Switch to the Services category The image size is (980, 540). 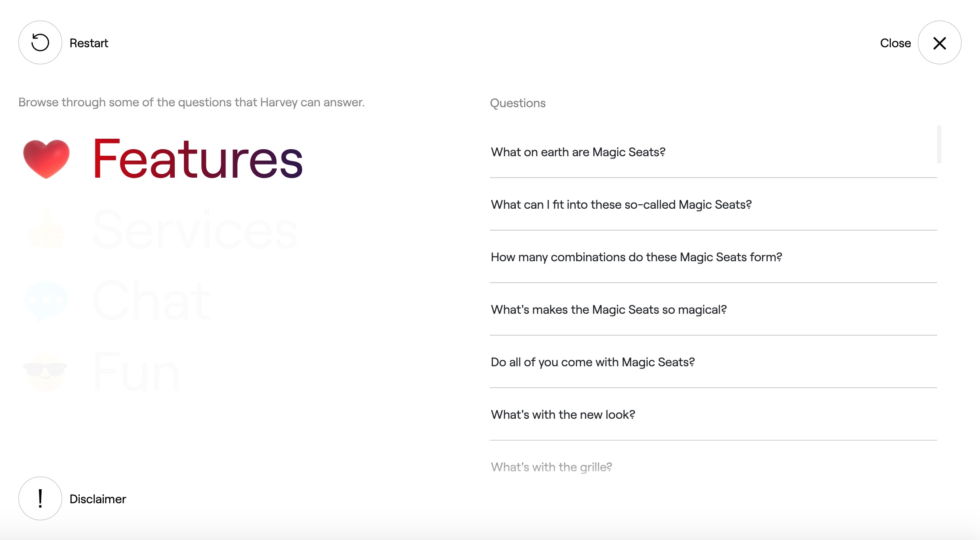tap(195, 229)
